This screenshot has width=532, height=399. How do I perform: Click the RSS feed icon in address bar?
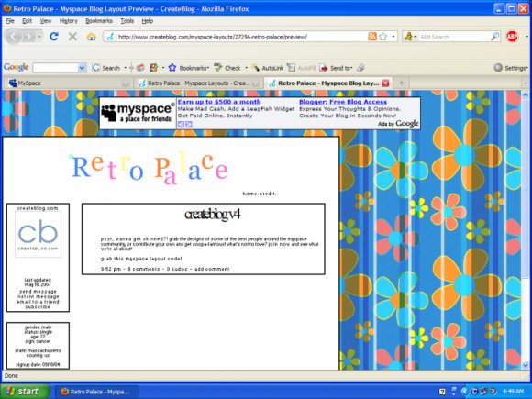coord(372,37)
